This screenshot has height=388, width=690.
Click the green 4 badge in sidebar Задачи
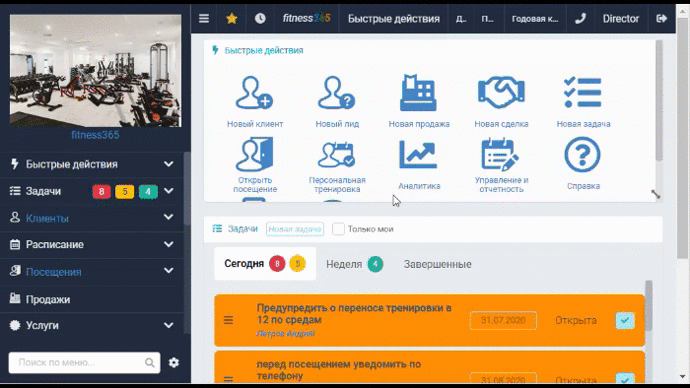[x=148, y=191]
